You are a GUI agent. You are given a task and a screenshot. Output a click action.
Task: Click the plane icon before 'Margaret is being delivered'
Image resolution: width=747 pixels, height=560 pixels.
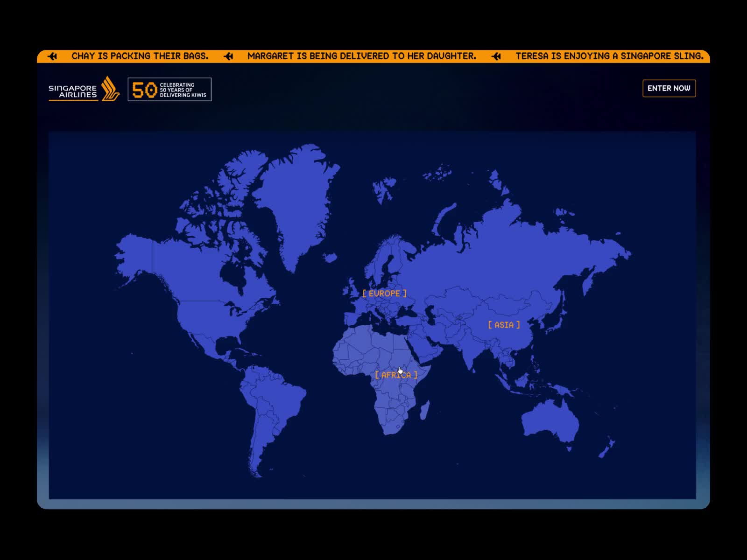tap(228, 56)
